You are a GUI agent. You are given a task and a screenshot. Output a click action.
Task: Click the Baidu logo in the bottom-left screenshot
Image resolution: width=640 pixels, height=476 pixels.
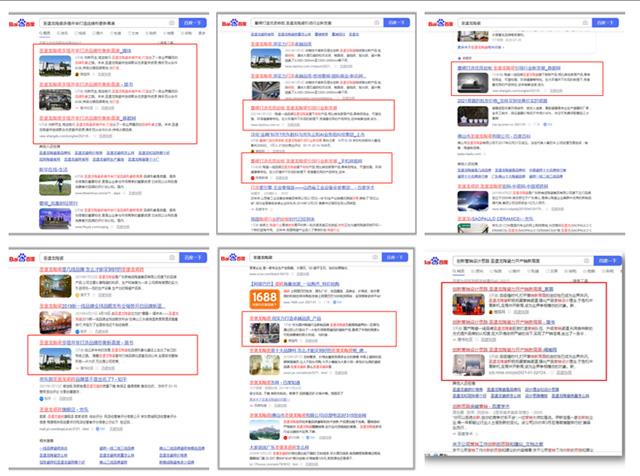click(x=22, y=258)
